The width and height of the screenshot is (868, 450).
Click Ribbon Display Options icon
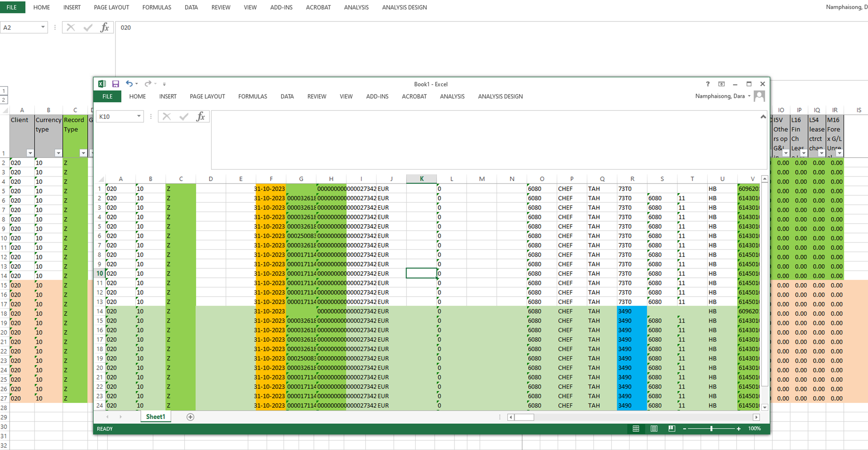click(721, 84)
